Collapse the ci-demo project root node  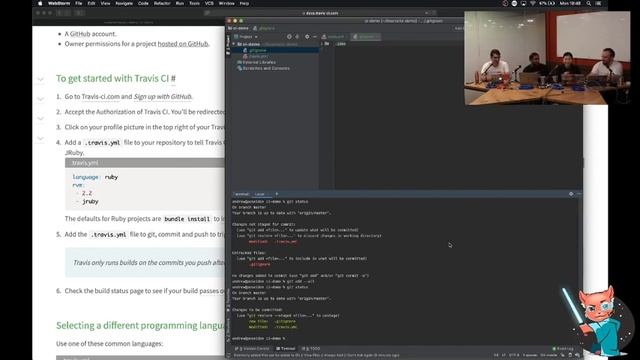234,44
